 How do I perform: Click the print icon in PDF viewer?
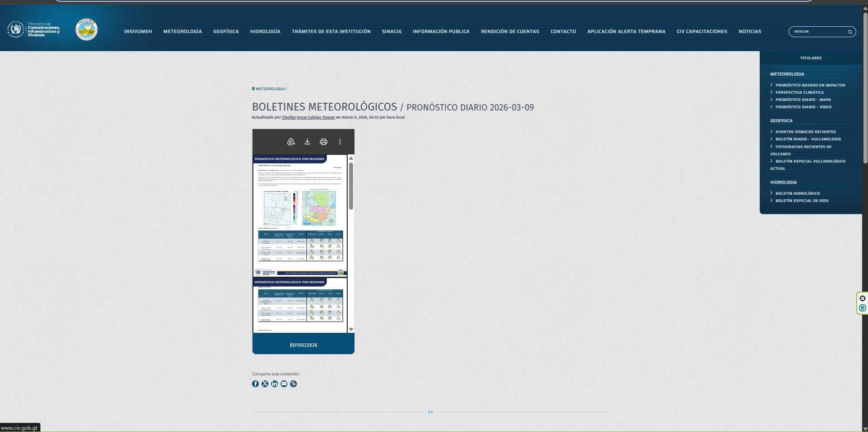[x=323, y=142]
